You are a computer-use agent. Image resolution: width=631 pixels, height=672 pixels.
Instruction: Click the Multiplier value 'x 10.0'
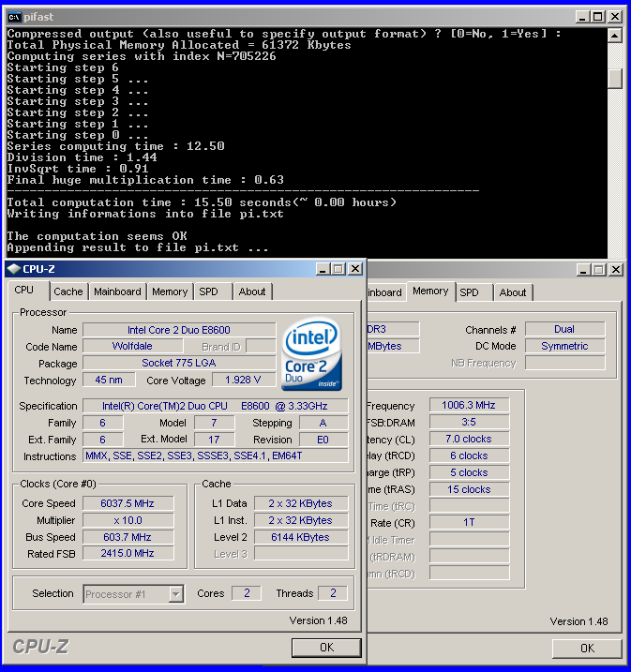(x=128, y=520)
